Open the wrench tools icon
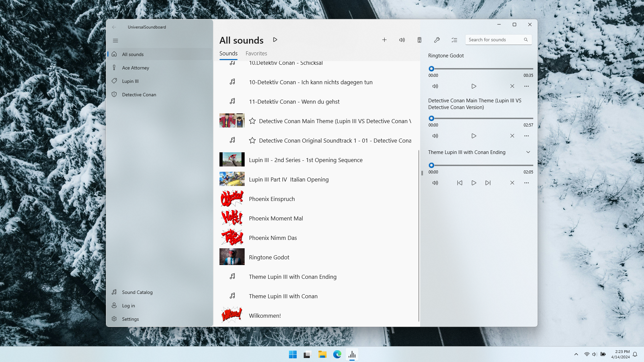The image size is (644, 362). click(437, 40)
